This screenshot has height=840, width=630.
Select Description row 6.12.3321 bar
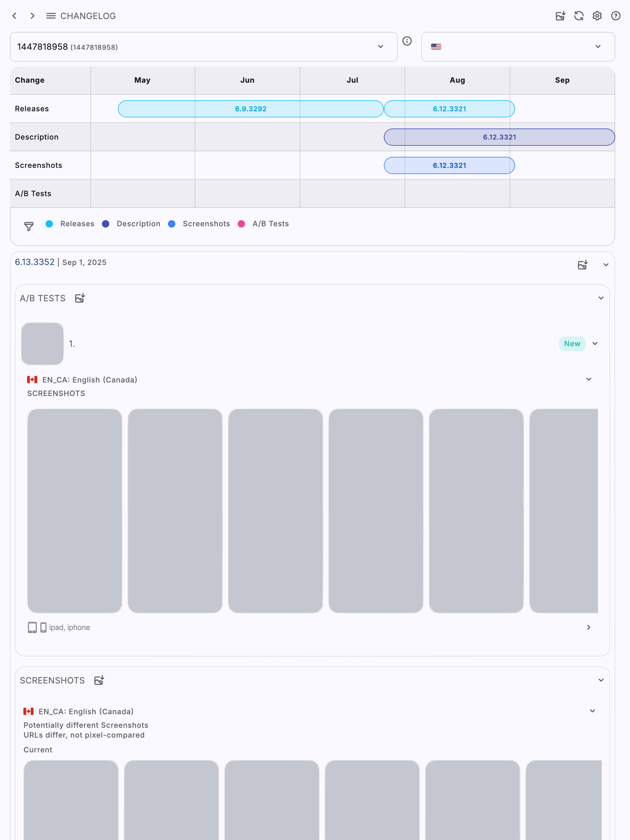(499, 137)
